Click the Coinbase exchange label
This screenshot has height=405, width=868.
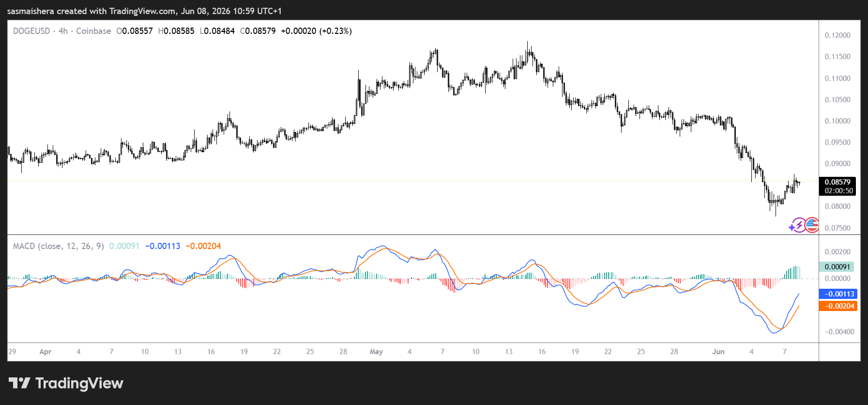[x=93, y=31]
